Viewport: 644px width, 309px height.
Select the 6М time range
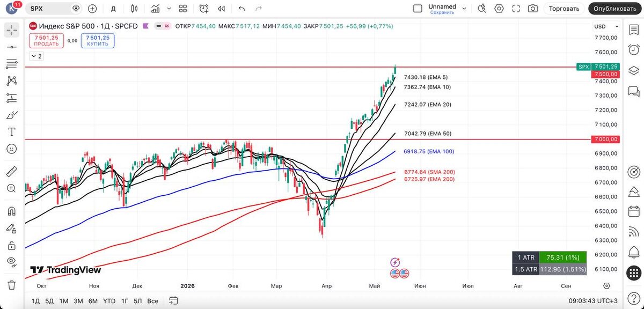coord(93,300)
